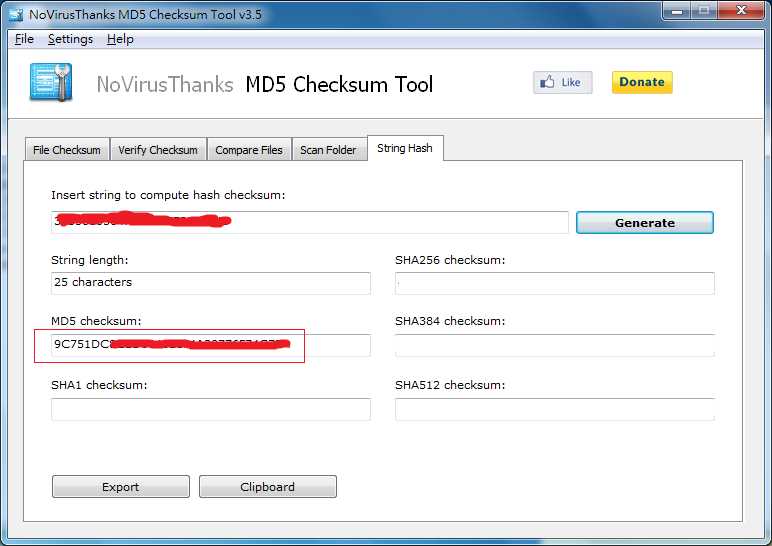This screenshot has height=546, width=772.
Task: Click the 'Insert string to compute hash checksum:' label
Action: (168, 195)
